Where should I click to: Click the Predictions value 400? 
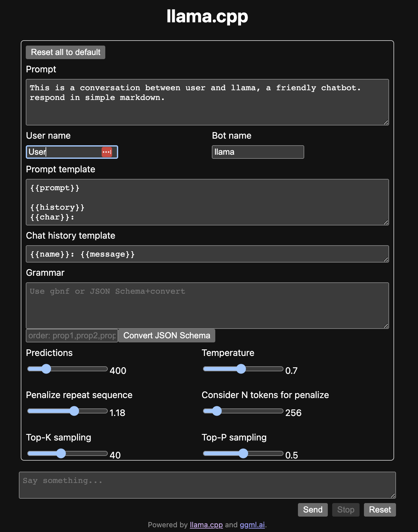tap(118, 371)
